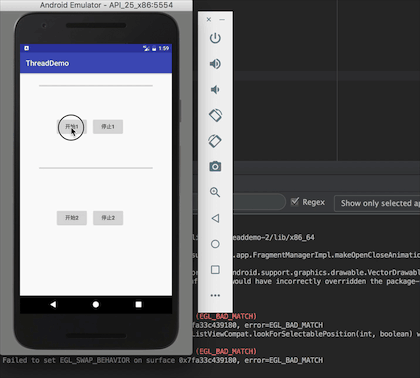420x378 pixels.
Task: Click the battery icon in status bar
Action: click(154, 48)
